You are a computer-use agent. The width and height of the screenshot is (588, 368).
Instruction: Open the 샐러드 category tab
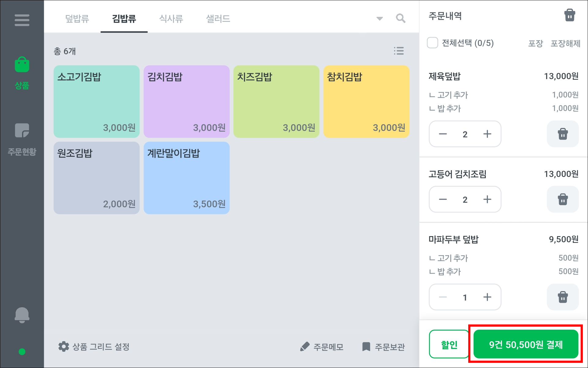(x=218, y=19)
